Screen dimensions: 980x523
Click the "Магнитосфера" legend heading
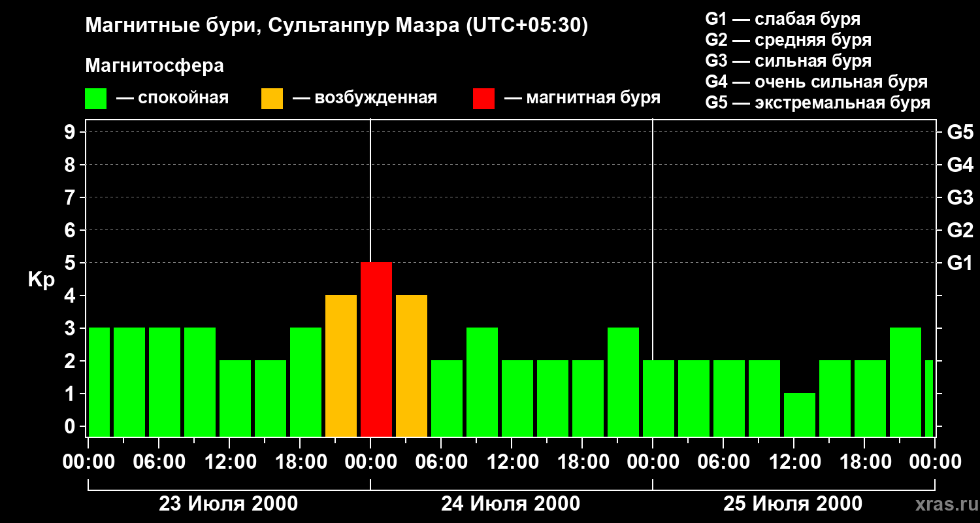pos(155,66)
